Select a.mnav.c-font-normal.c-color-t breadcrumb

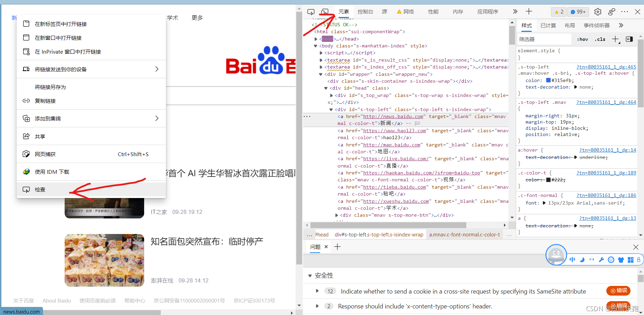(x=465, y=235)
